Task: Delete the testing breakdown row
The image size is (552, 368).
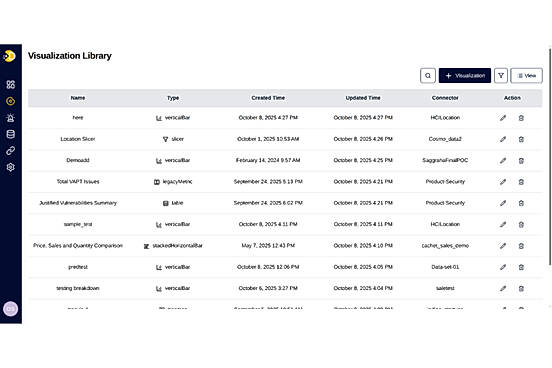Action: [x=521, y=288]
